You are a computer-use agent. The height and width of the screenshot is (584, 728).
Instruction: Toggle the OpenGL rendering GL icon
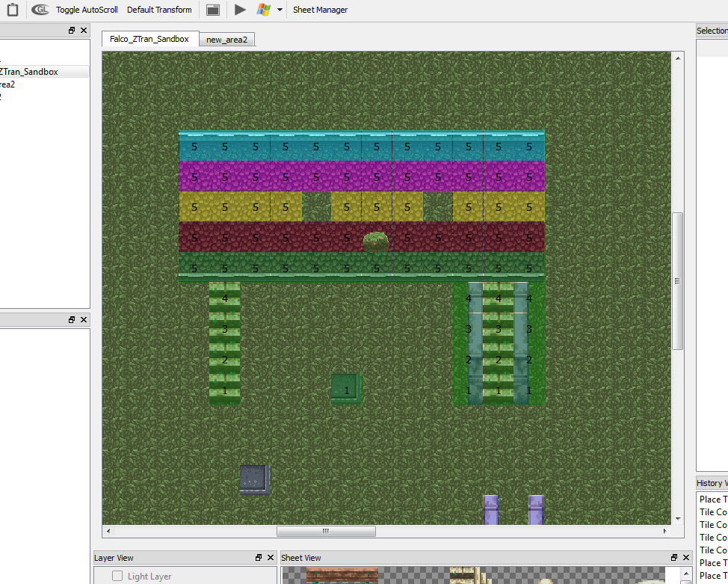pos(40,10)
